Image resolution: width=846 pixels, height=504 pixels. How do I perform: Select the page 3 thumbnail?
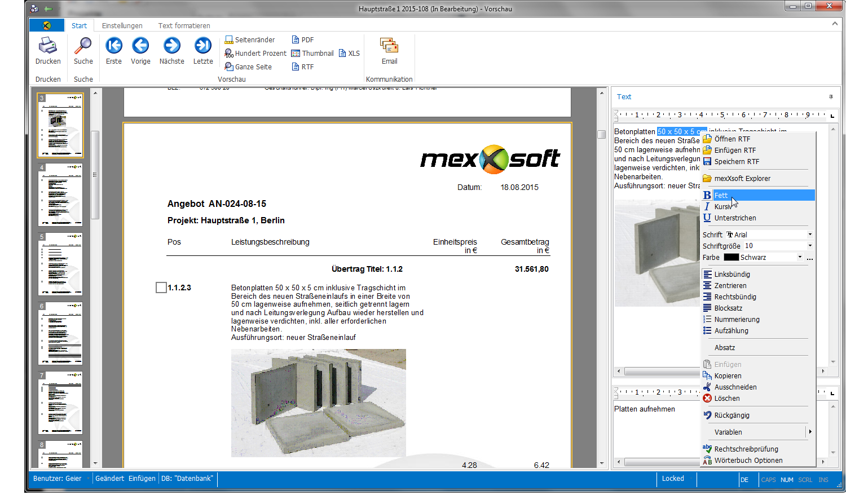60,125
